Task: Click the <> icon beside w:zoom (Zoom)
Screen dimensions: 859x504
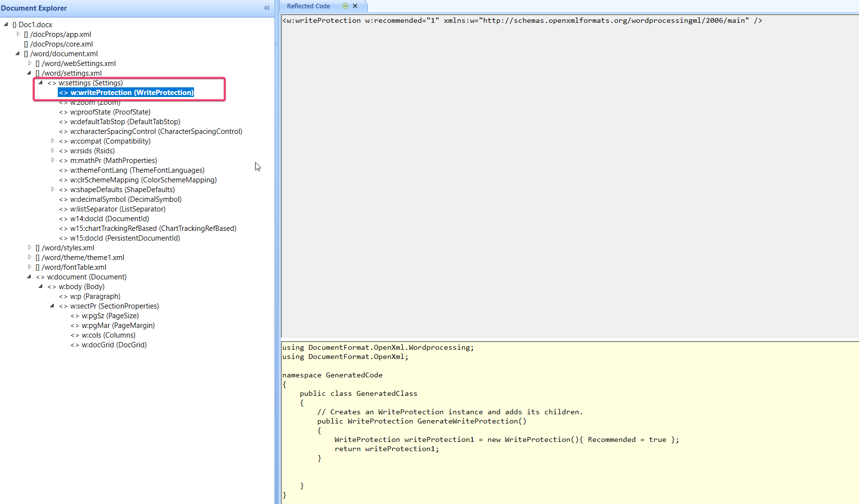Action: (63, 102)
